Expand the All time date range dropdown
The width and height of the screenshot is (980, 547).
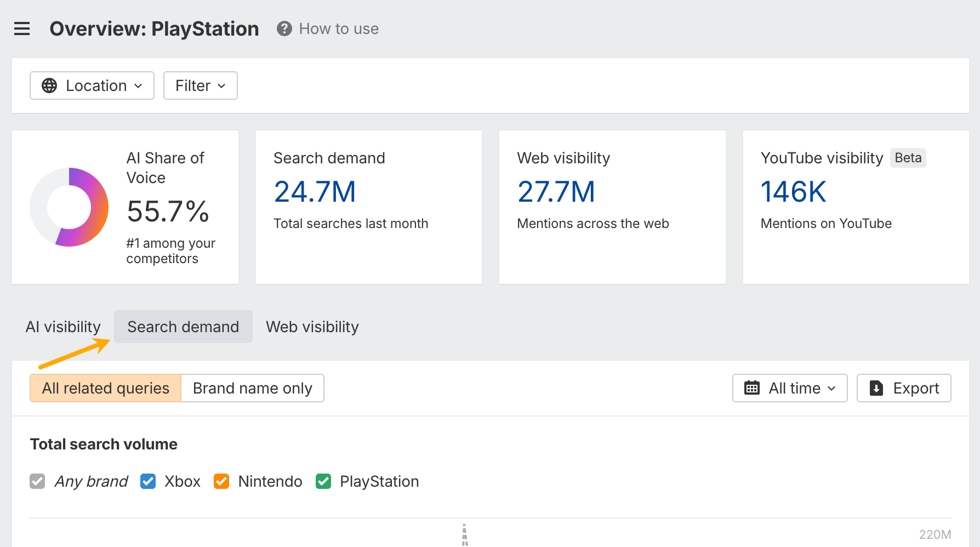(x=790, y=388)
